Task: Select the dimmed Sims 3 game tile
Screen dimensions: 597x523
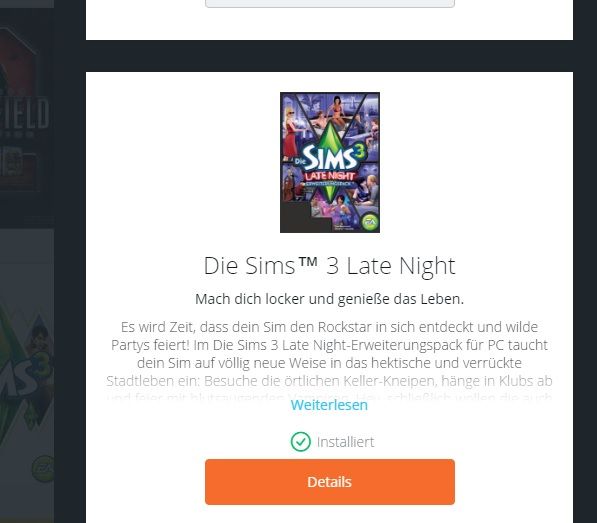Action: point(27,375)
